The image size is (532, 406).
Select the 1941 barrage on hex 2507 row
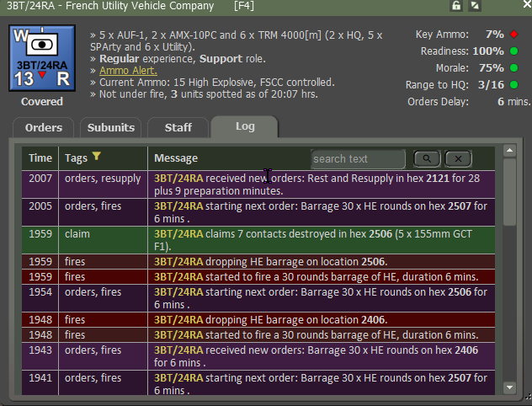[258, 383]
